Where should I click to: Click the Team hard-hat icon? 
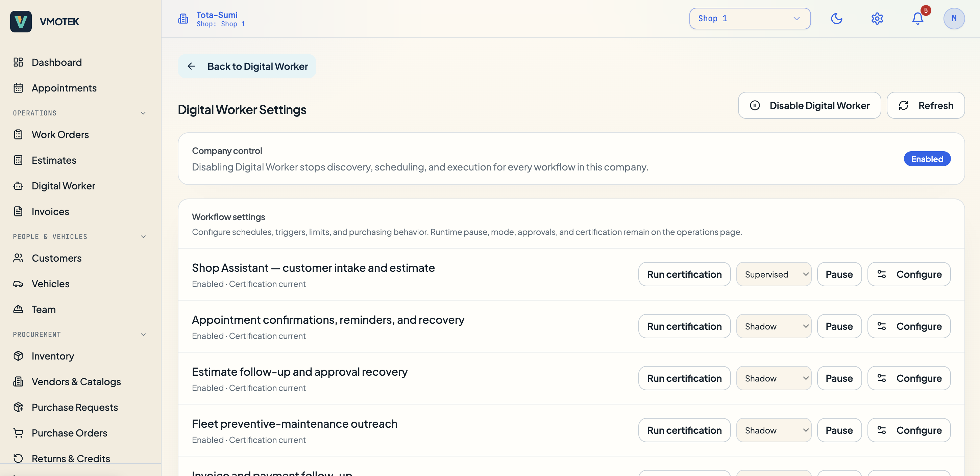click(18, 310)
